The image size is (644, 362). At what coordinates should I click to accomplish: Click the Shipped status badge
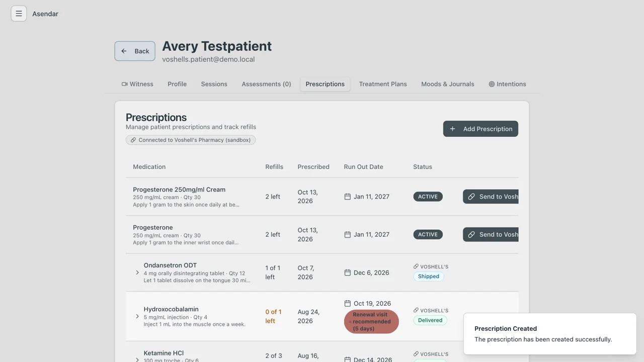pyautogui.click(x=429, y=277)
